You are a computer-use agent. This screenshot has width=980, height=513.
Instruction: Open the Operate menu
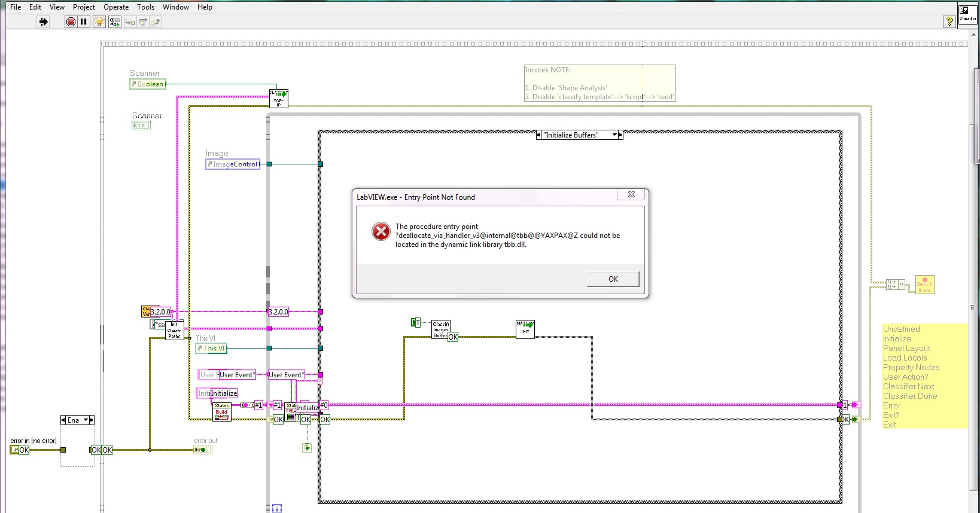[116, 7]
